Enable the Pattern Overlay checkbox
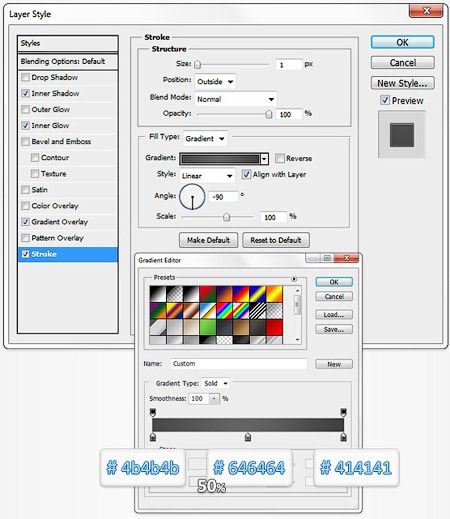450x519 pixels. 25,238
